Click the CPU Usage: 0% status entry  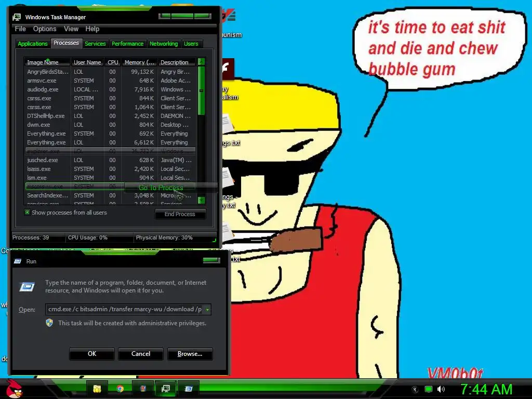coord(87,237)
